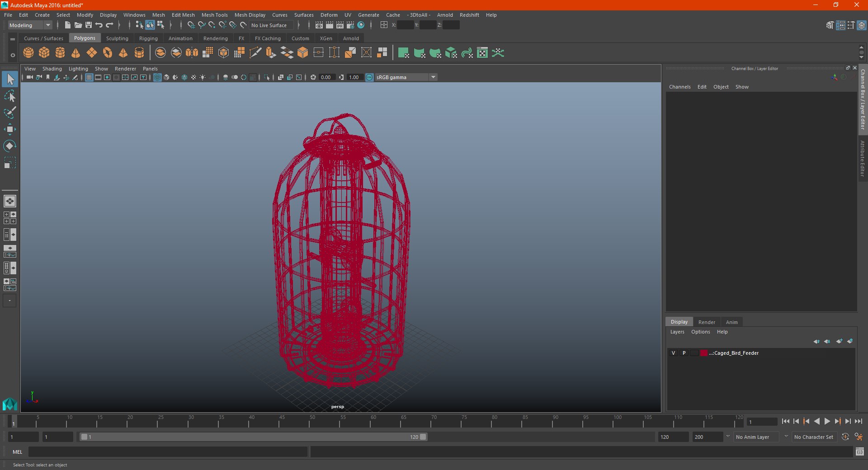Step to next key button
Viewport: 868px width, 470px height.
click(x=837, y=421)
